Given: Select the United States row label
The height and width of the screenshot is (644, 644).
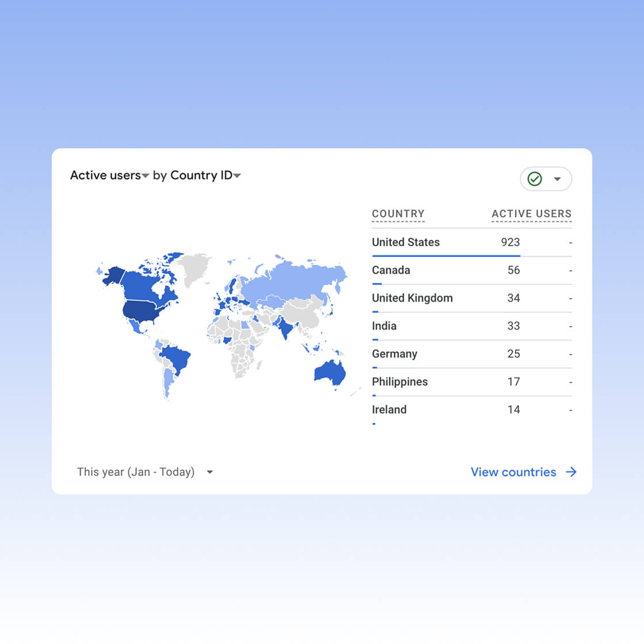Looking at the screenshot, I should (x=405, y=242).
